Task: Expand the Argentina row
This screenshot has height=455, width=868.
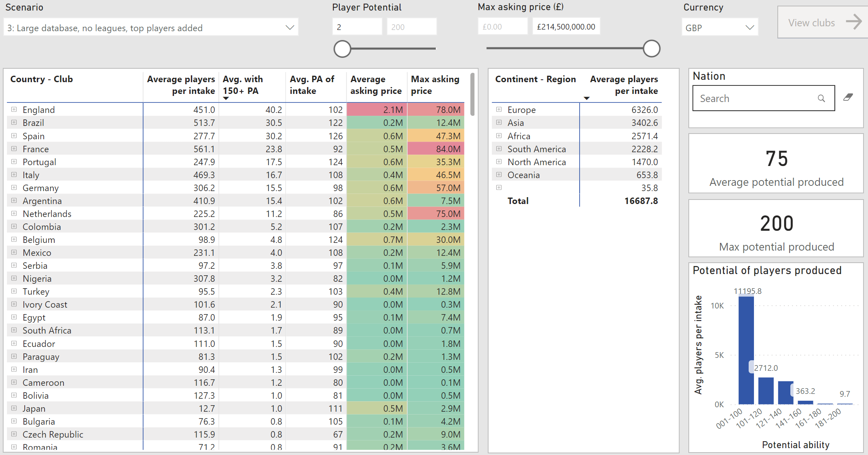Action: (x=14, y=200)
